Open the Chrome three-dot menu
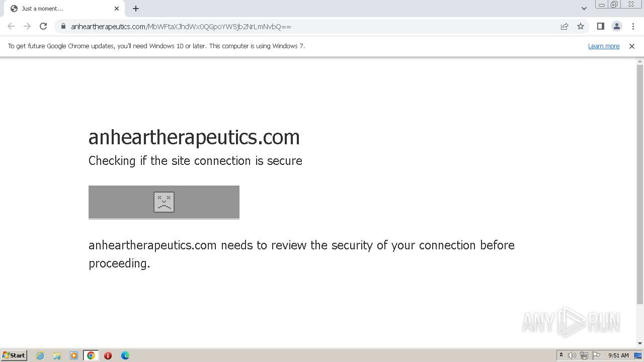This screenshot has width=644, height=362. click(x=633, y=26)
